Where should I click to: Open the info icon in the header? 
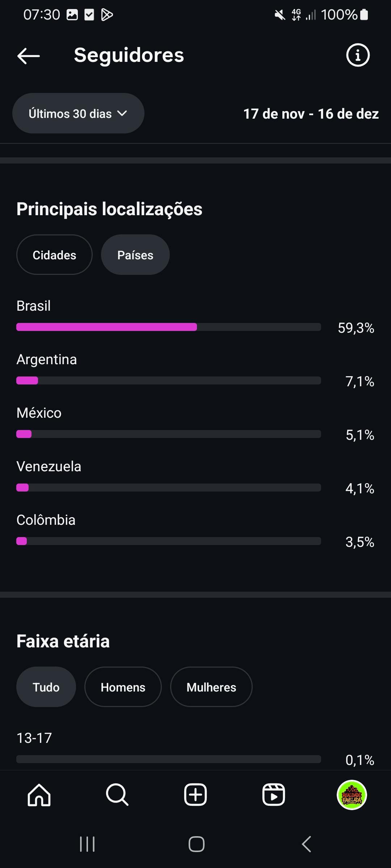[x=358, y=55]
